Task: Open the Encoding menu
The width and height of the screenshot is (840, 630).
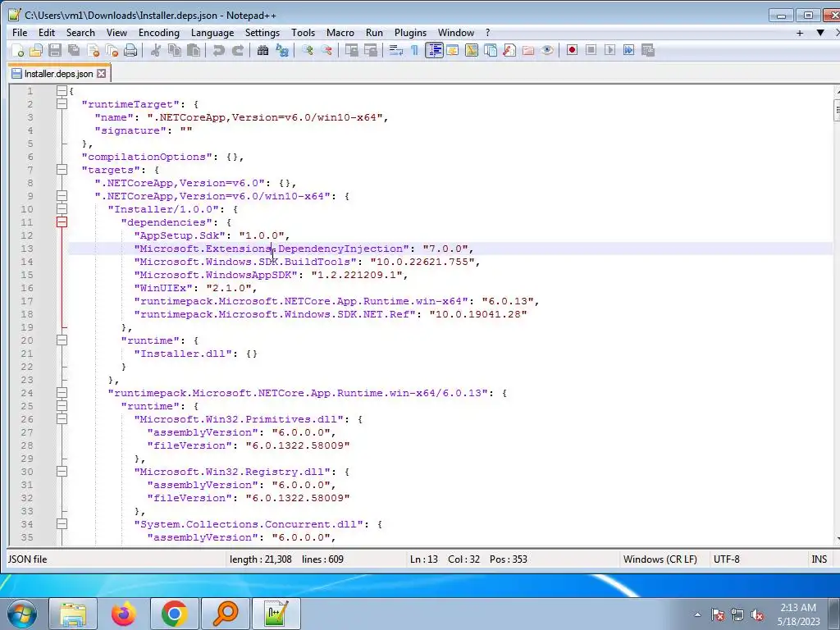Action: pos(159,33)
